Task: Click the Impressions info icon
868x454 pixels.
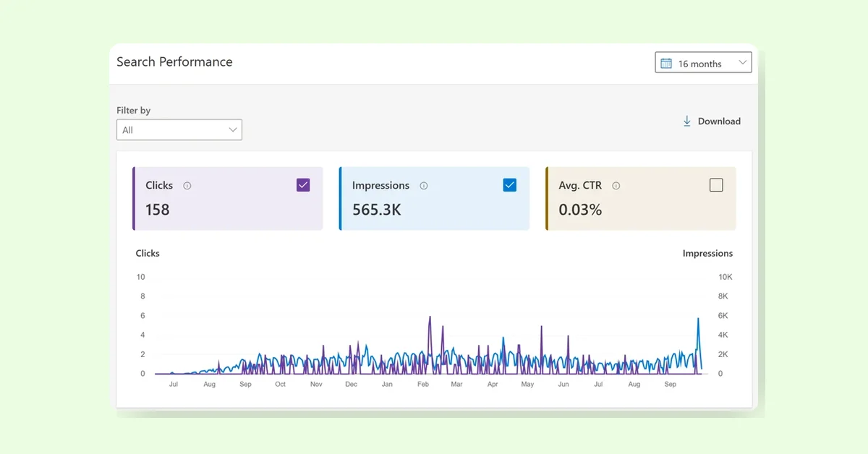Action: (424, 186)
